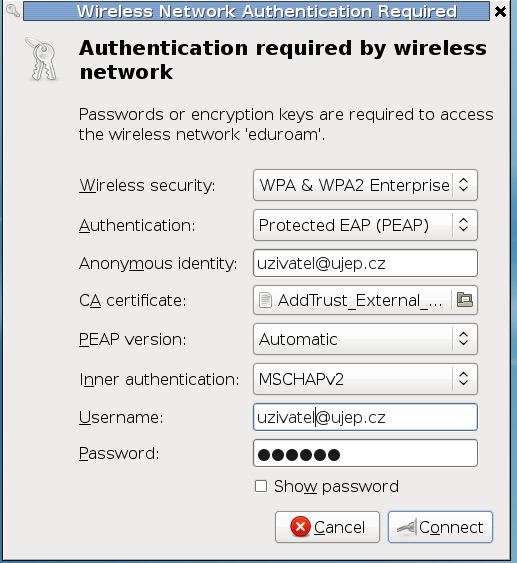The width and height of the screenshot is (517, 563).
Task: Click the red X icon on Cancel
Action: coord(300,527)
